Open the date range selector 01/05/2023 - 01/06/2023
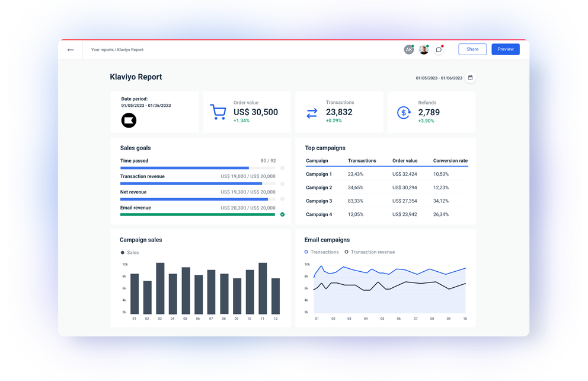Screen dimensions: 588x381 (x=439, y=78)
